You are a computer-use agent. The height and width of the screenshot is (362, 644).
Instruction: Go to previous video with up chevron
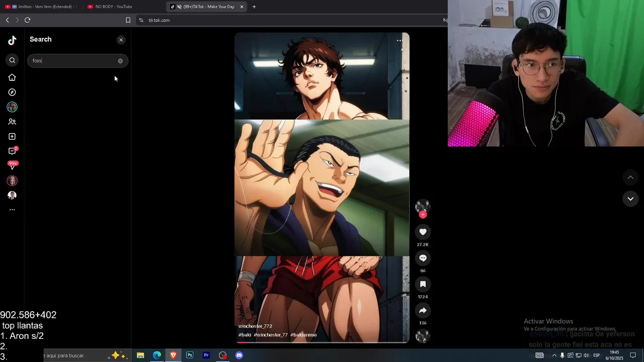point(630,177)
